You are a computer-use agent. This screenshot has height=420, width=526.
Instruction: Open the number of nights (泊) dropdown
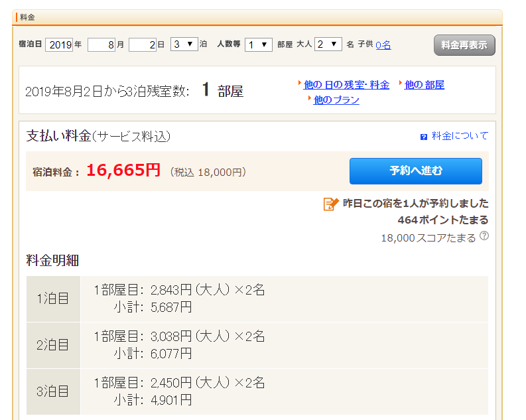(184, 44)
